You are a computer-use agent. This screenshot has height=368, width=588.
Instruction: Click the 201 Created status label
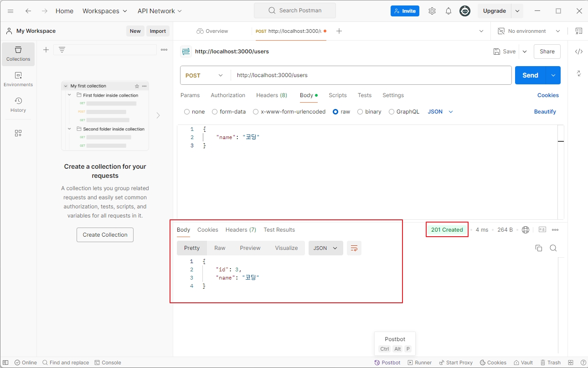(x=447, y=230)
